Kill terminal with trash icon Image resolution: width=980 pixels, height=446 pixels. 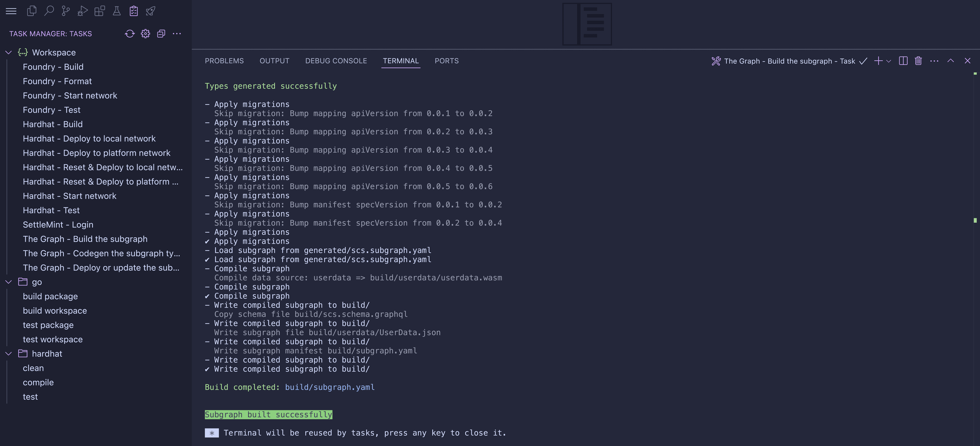pyautogui.click(x=918, y=61)
